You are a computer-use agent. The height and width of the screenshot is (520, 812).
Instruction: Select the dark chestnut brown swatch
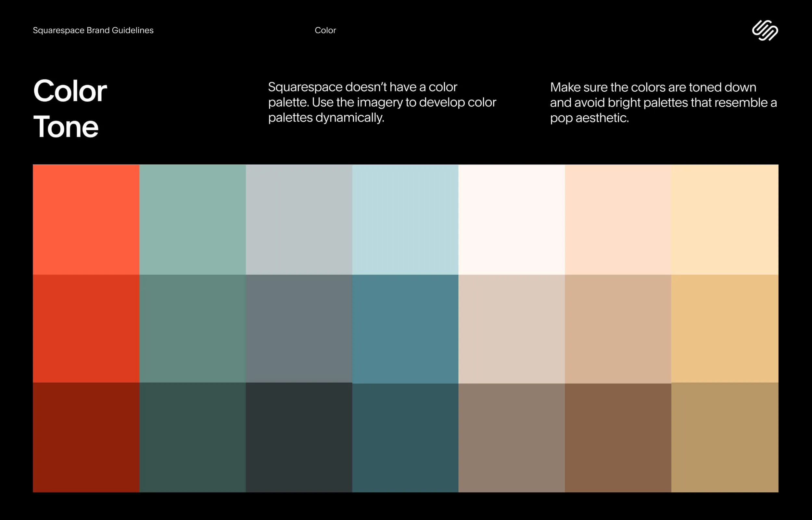click(x=618, y=438)
